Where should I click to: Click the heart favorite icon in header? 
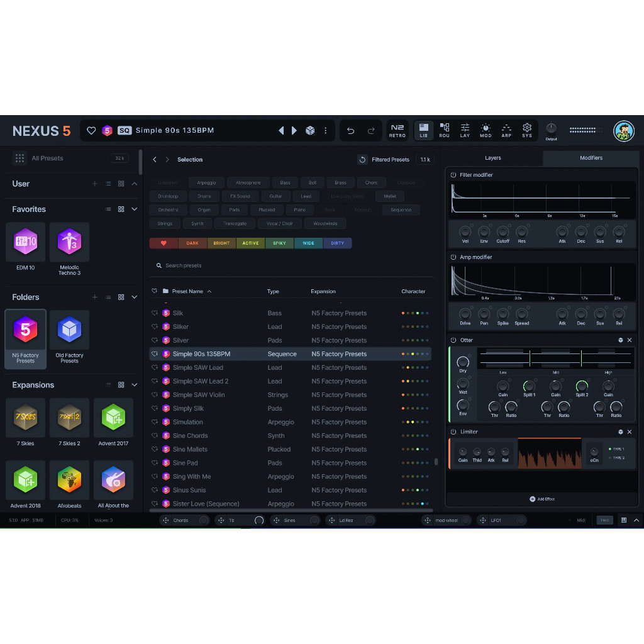click(x=91, y=130)
